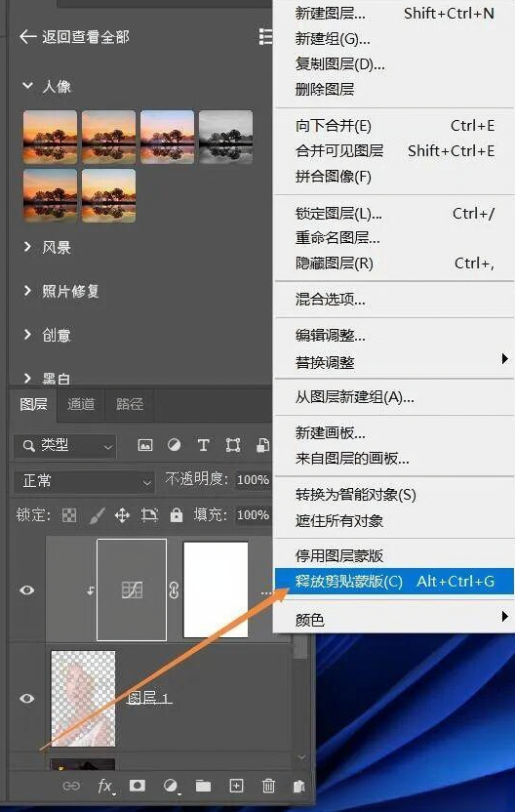Select the grayscale preset thumbnail under 人像

coord(226,137)
